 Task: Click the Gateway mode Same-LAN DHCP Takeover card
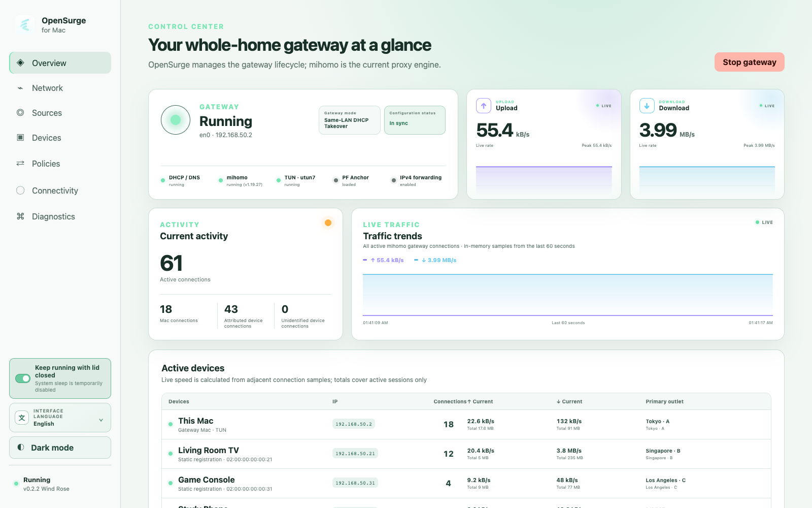click(350, 120)
